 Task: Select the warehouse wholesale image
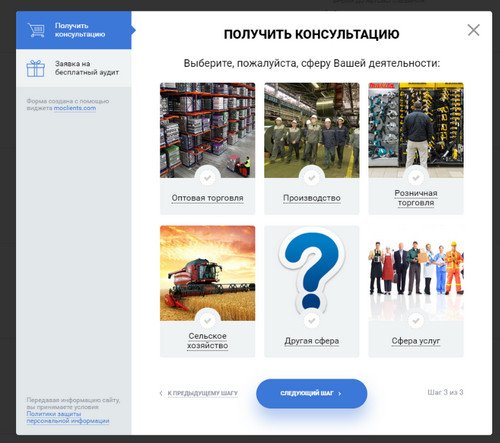coord(207,130)
